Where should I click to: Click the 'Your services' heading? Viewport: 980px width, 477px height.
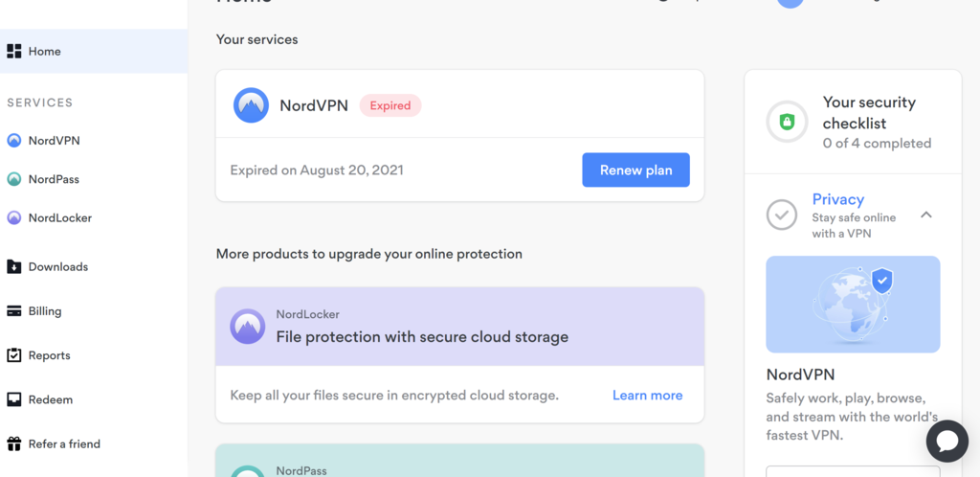tap(256, 39)
